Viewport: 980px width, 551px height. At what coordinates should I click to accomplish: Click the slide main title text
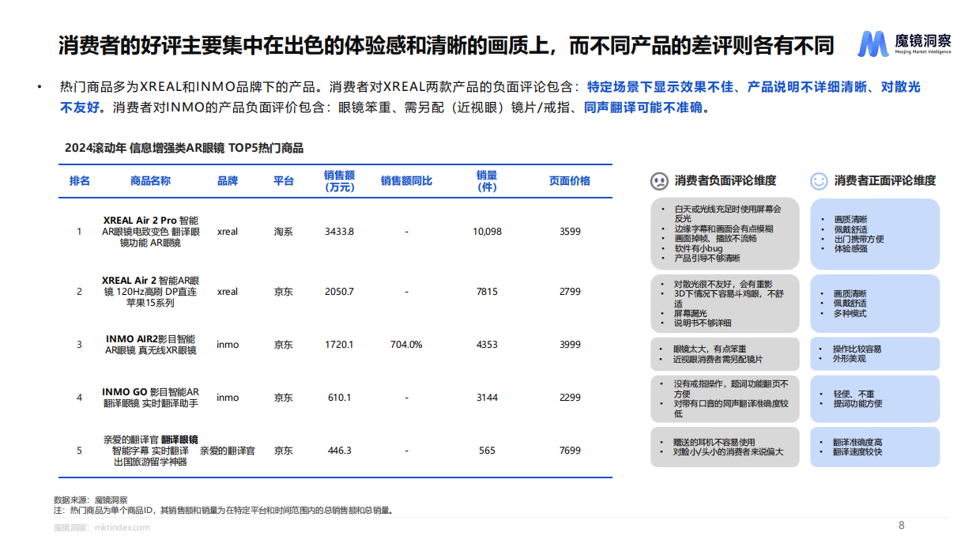[x=446, y=45]
